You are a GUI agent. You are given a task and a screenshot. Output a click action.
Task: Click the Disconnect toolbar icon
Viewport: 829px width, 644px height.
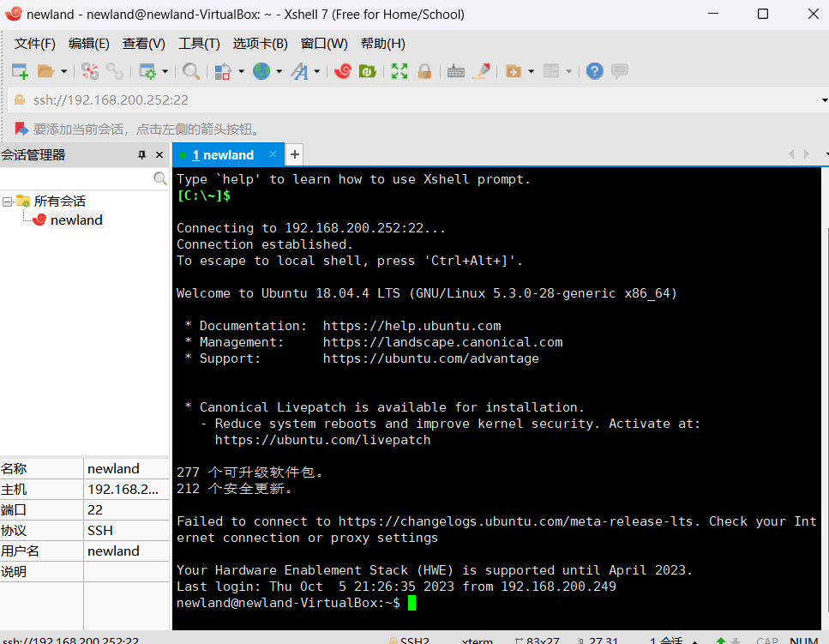tap(90, 71)
